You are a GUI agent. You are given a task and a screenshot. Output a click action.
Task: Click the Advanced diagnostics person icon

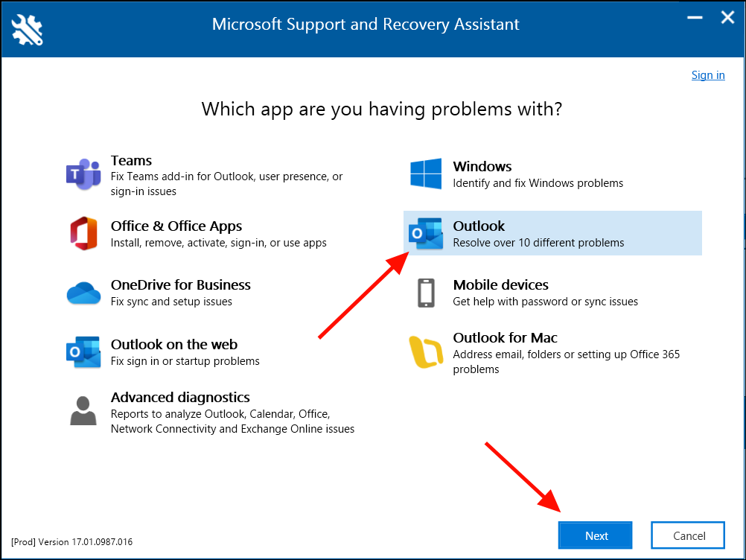[x=83, y=410]
